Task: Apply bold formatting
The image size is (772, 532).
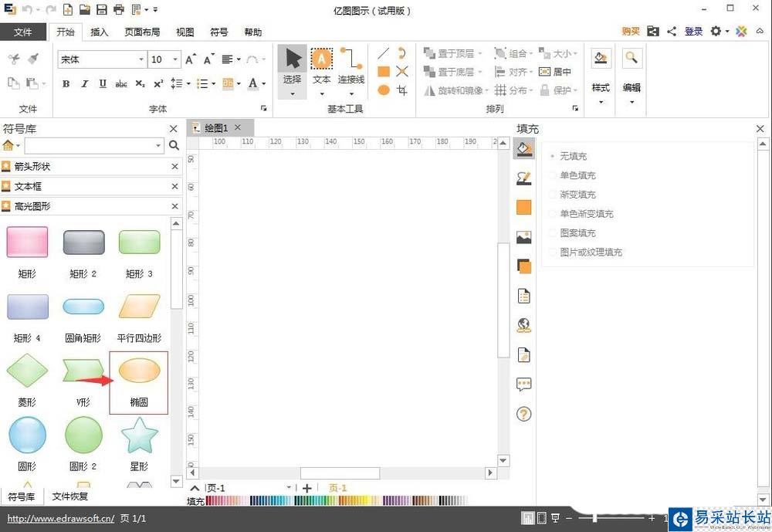Action: tap(66, 83)
